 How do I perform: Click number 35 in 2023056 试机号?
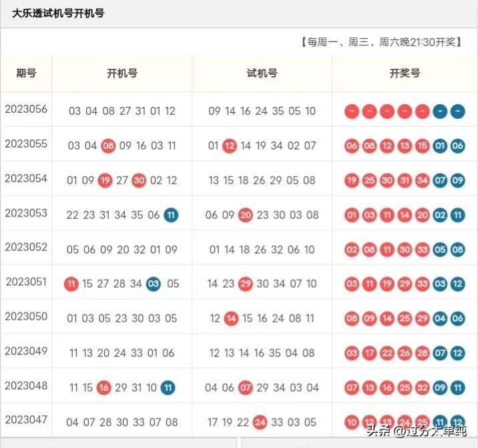click(278, 111)
